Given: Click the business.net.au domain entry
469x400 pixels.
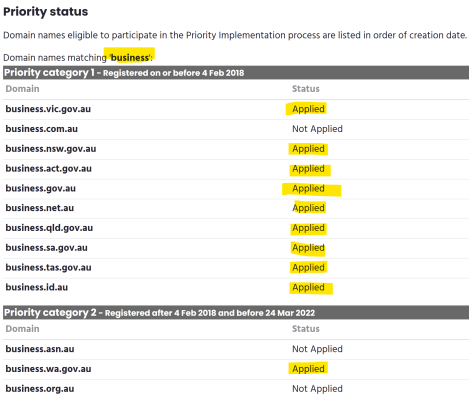Looking at the screenshot, I should coord(40,208).
